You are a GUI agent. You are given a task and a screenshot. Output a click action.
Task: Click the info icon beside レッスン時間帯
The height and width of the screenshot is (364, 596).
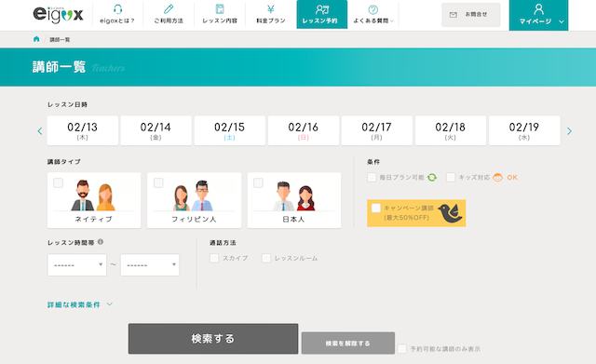101,242
